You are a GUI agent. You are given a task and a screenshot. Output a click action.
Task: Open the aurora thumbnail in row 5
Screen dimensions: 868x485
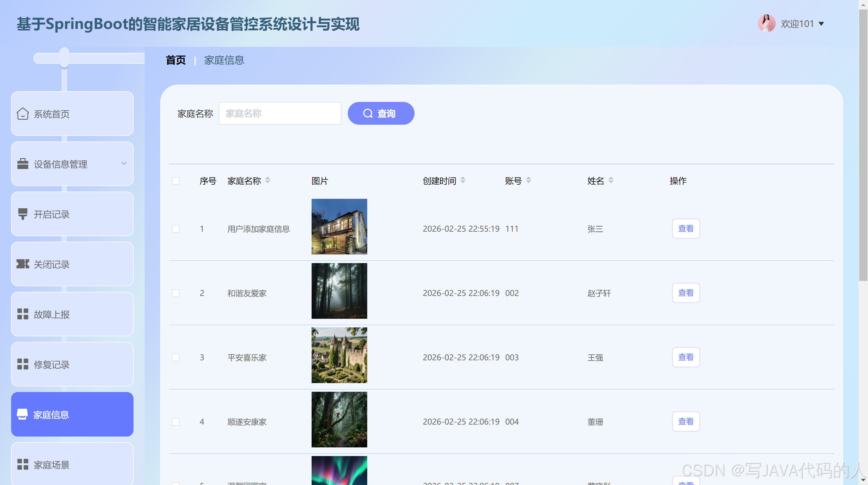(x=339, y=471)
